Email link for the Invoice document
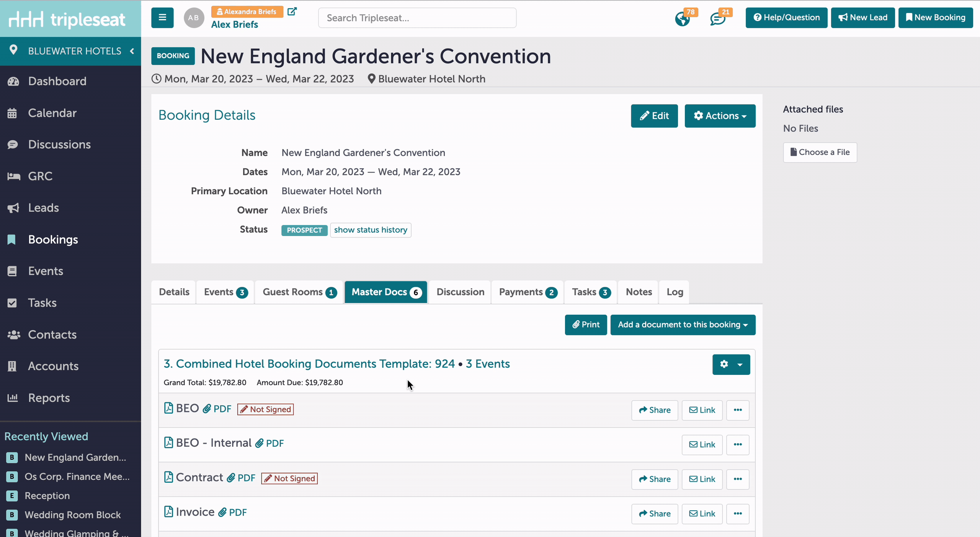 click(702, 514)
